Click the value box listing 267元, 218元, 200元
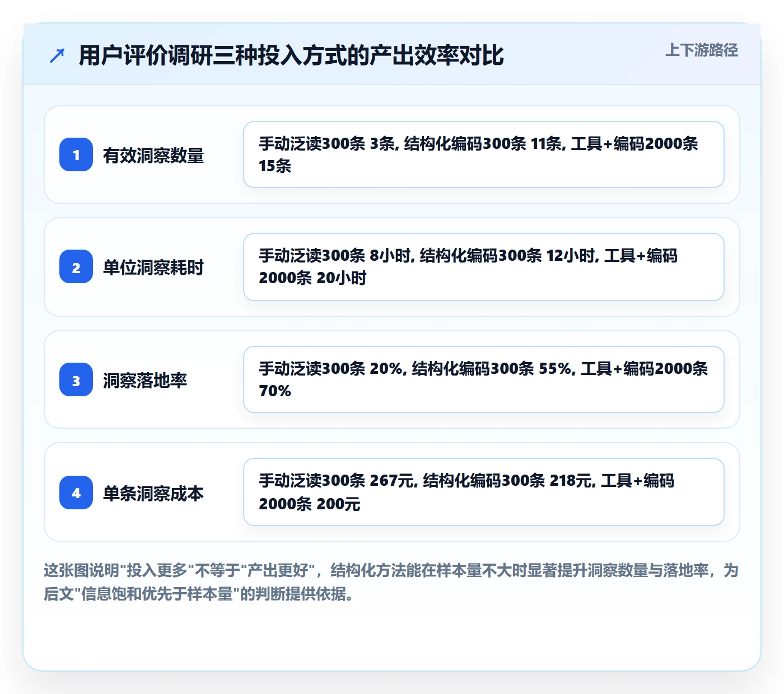 (x=484, y=492)
